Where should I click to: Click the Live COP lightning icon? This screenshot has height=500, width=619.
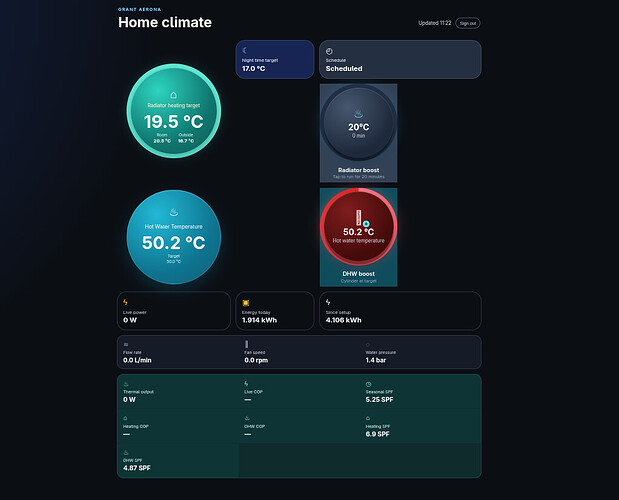pyautogui.click(x=246, y=384)
